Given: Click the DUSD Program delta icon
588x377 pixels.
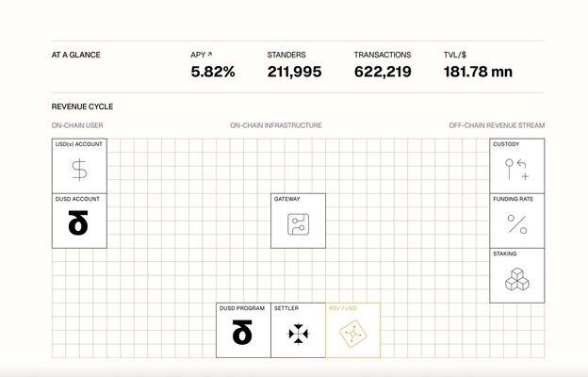Looking at the screenshot, I should (243, 334).
